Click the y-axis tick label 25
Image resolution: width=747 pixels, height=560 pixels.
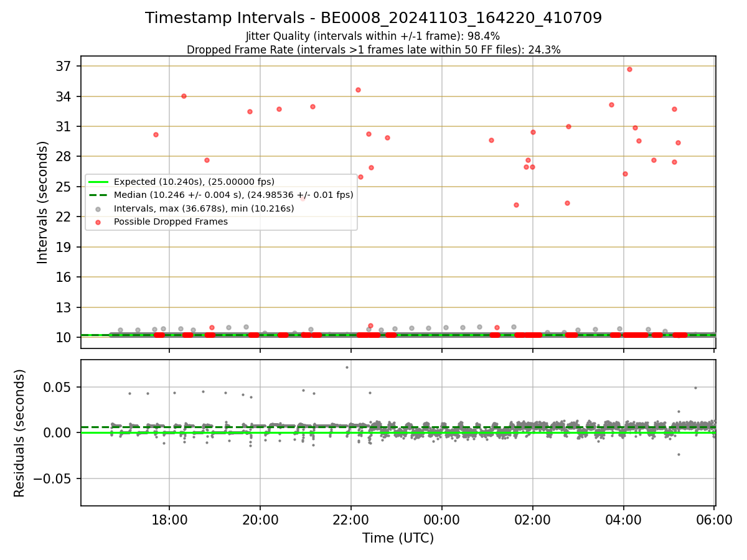tap(65, 187)
